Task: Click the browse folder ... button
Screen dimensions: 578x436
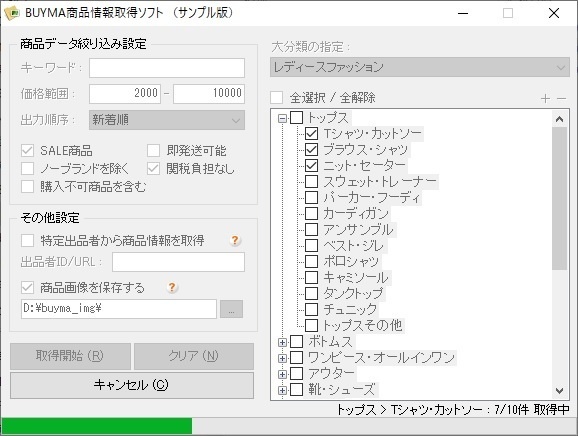Action: coord(231,309)
